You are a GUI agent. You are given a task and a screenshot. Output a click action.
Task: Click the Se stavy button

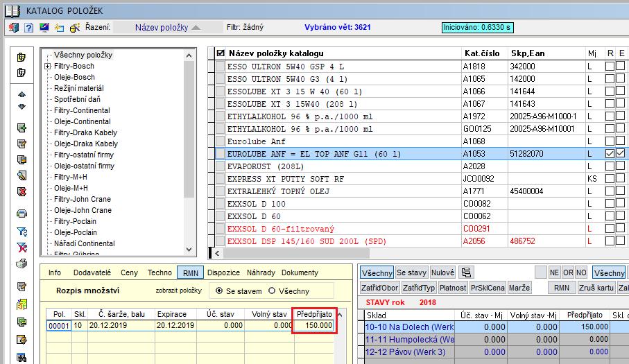coord(411,272)
